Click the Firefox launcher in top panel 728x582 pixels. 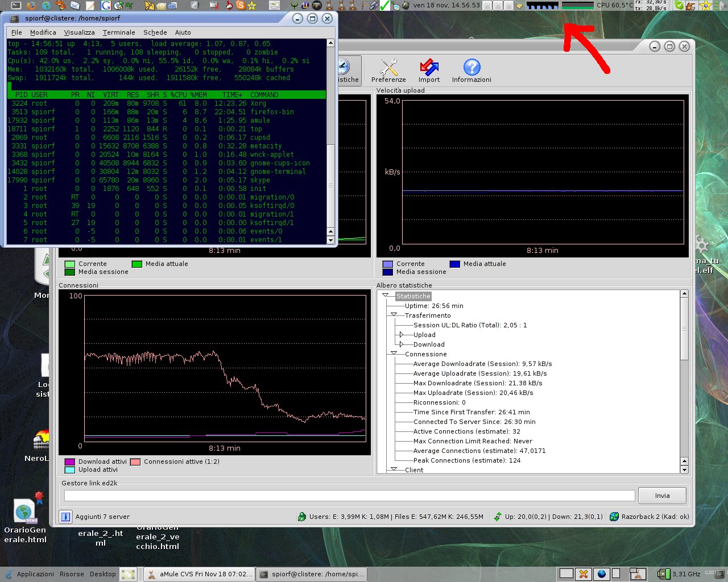point(31,6)
